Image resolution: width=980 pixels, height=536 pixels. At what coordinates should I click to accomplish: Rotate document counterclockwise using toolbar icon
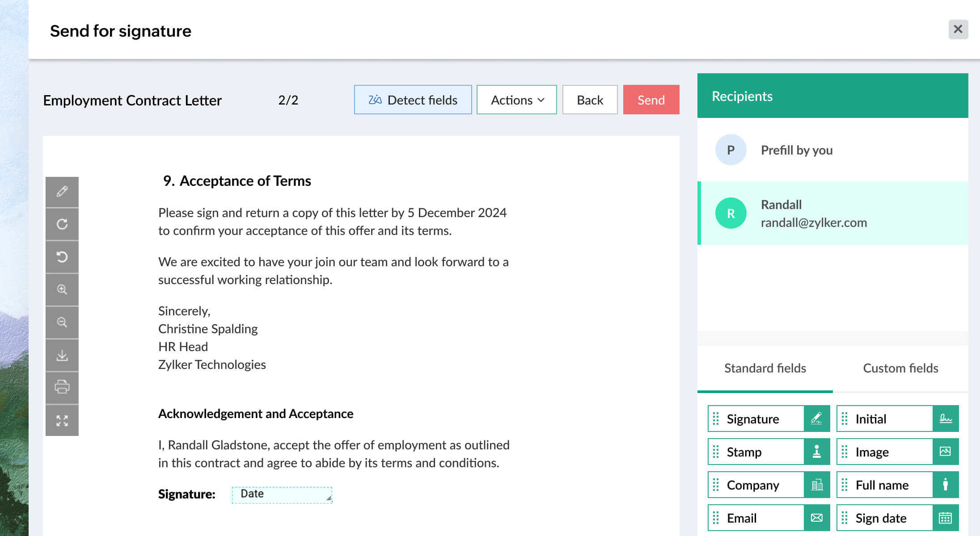[x=62, y=257]
